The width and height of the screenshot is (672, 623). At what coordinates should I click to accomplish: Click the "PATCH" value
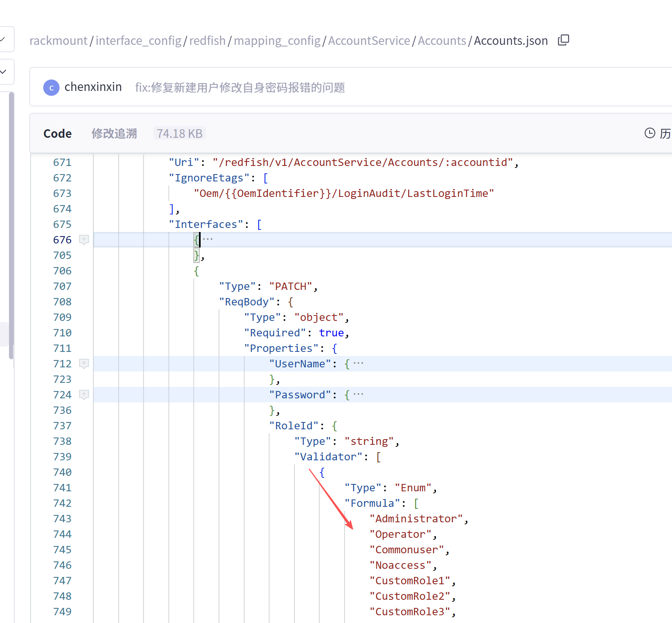pos(291,286)
